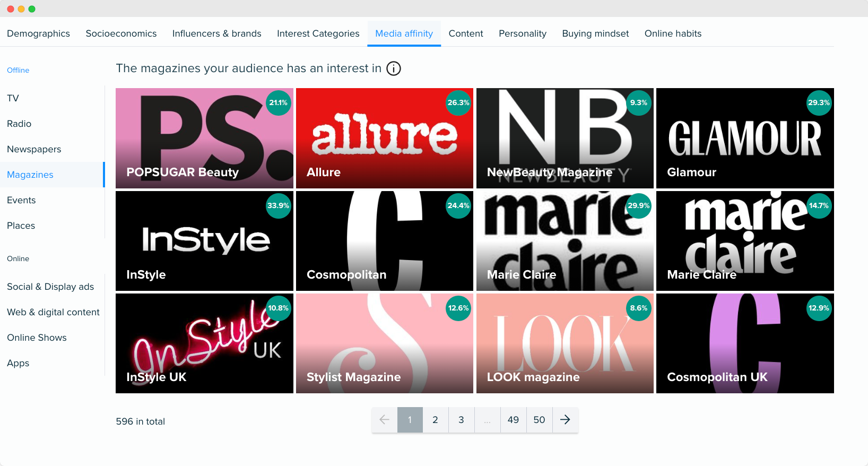This screenshot has height=466, width=868.
Task: Click the pagination ellipsis button
Action: click(487, 420)
